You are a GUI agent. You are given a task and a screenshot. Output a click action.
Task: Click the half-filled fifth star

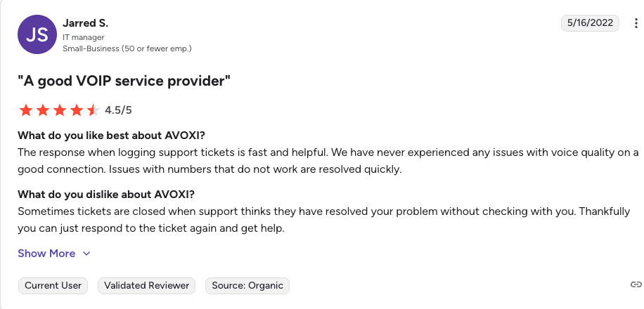(x=93, y=110)
